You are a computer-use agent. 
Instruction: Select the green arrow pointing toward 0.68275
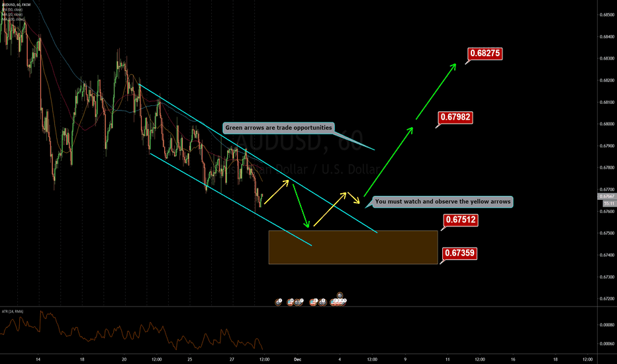(x=436, y=91)
